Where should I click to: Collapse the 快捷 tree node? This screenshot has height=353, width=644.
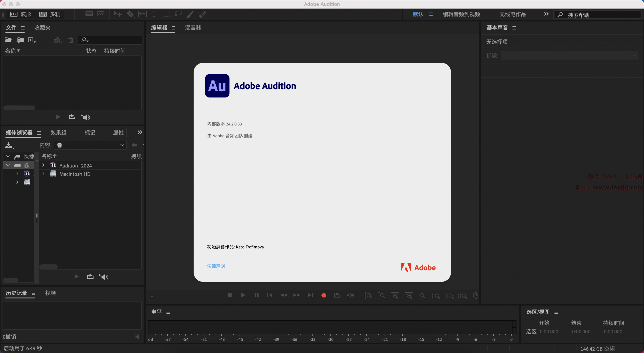click(8, 156)
